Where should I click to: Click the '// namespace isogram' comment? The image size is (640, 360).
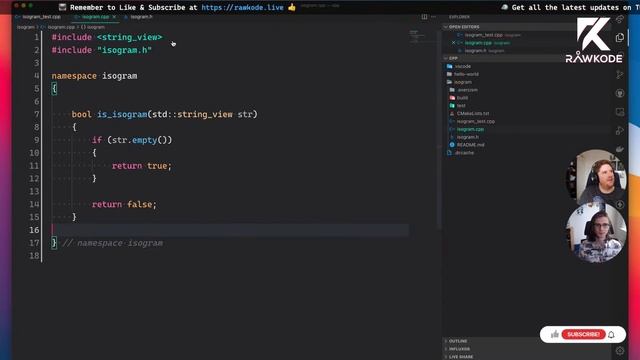[x=113, y=243]
